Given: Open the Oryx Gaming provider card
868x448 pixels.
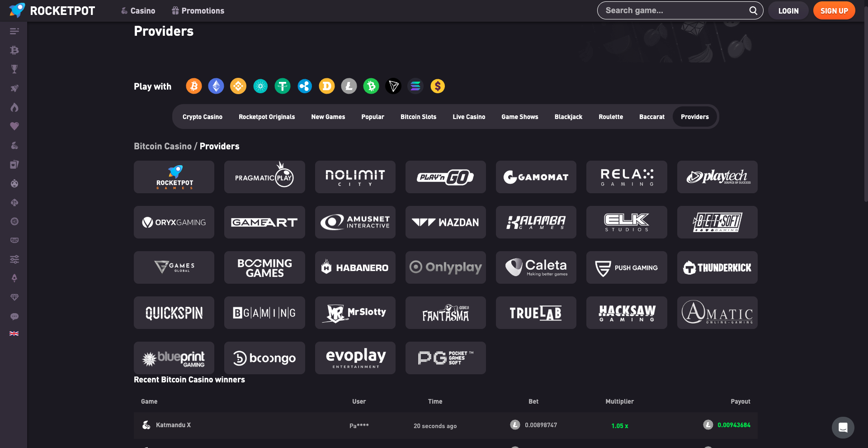Looking at the screenshot, I should tap(174, 222).
